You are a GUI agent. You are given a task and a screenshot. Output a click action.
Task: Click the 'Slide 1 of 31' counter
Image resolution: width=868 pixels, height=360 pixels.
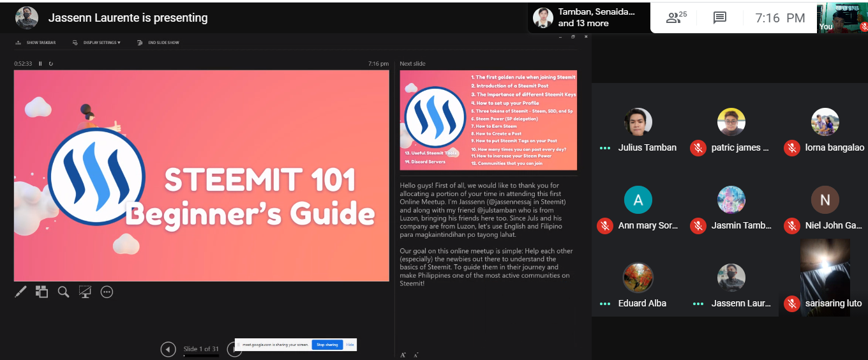pos(201,349)
